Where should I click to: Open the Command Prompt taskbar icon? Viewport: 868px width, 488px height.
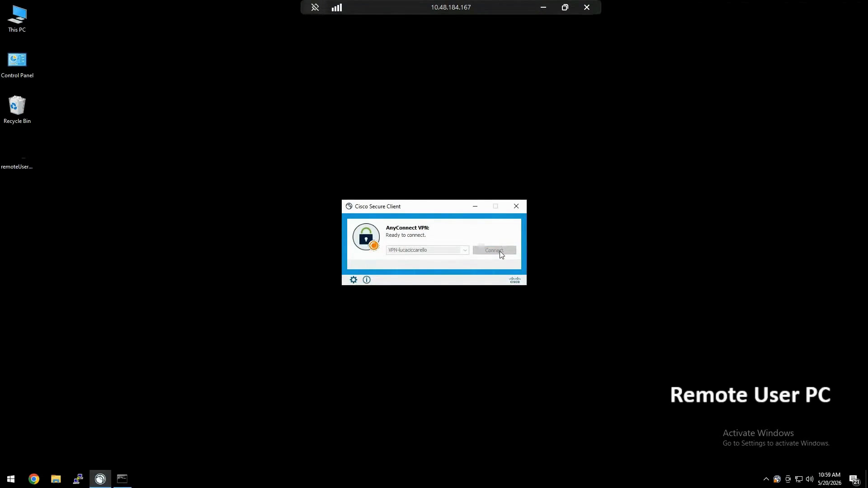122,479
